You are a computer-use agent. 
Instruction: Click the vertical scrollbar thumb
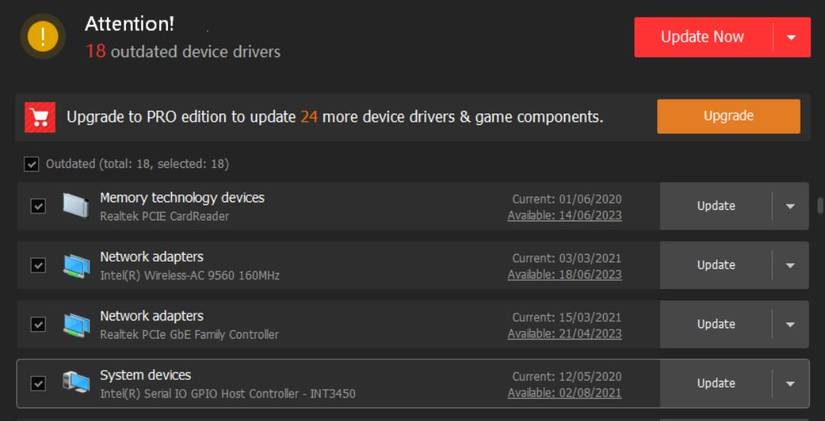click(820, 205)
